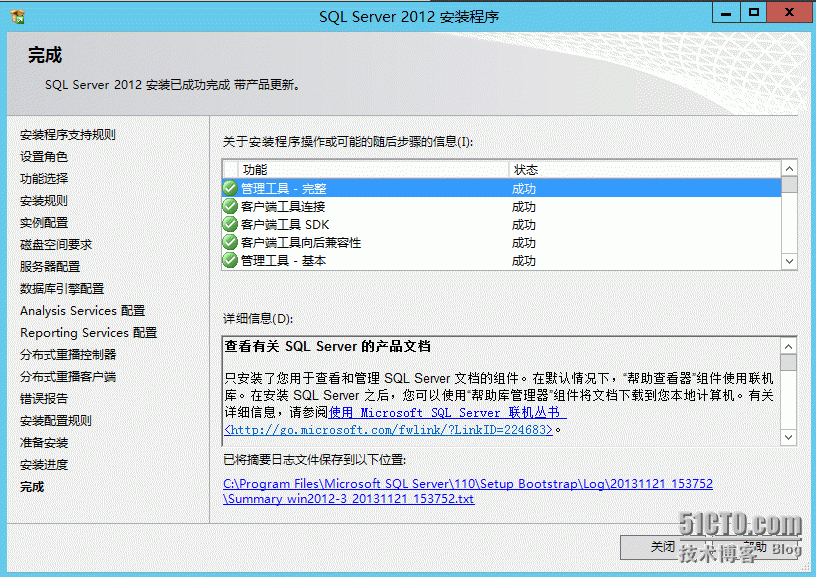Viewport: 816px width, 577px height.
Task: Click 设置角色 step in sidebar
Action: tap(44, 157)
